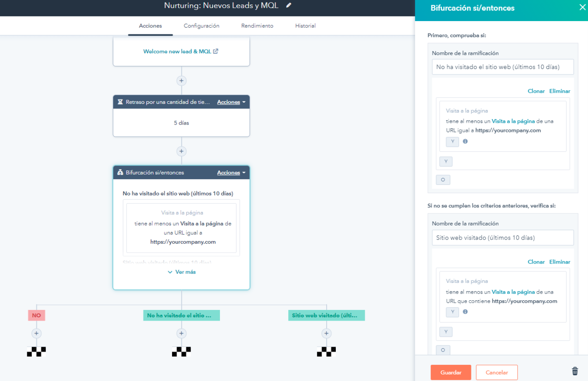Viewport: 588px width, 381px height.
Task: Click hourglass icon on Retraso delay card
Action: pos(120,102)
